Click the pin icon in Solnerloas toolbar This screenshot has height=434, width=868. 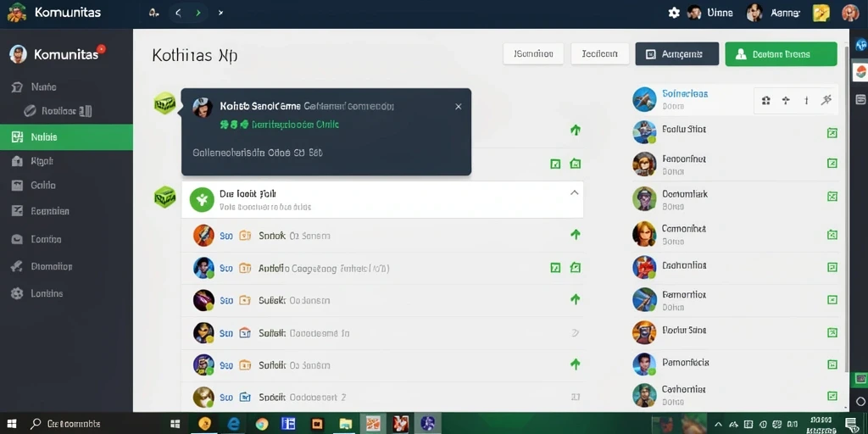[x=826, y=100]
